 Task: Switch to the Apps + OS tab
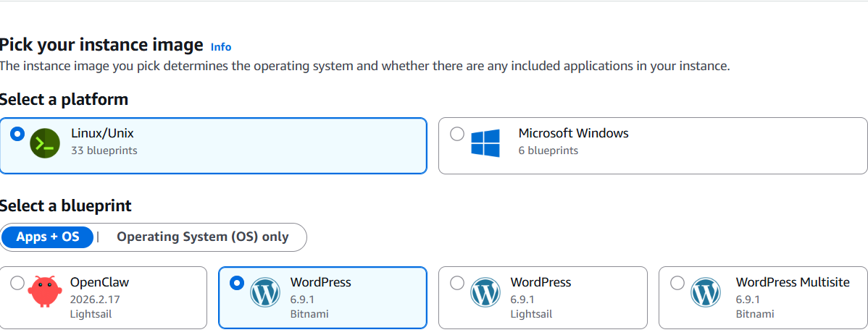[x=48, y=237]
